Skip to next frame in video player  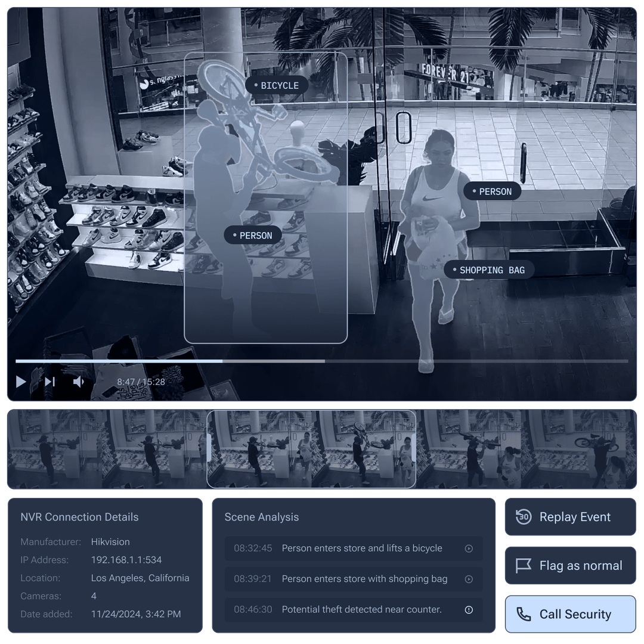tap(50, 382)
